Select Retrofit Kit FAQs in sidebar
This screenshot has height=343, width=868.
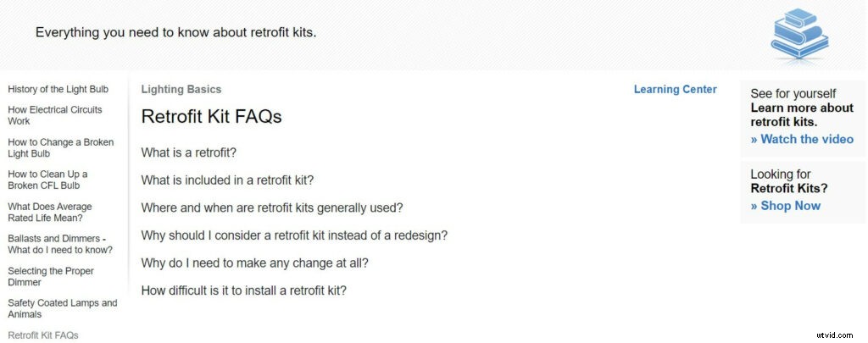click(x=42, y=335)
